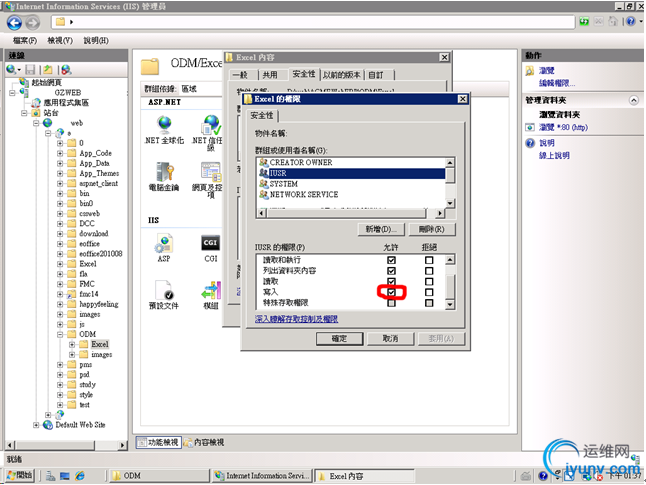
Task: Switch to 以前的版本 tab
Action: pos(342,75)
